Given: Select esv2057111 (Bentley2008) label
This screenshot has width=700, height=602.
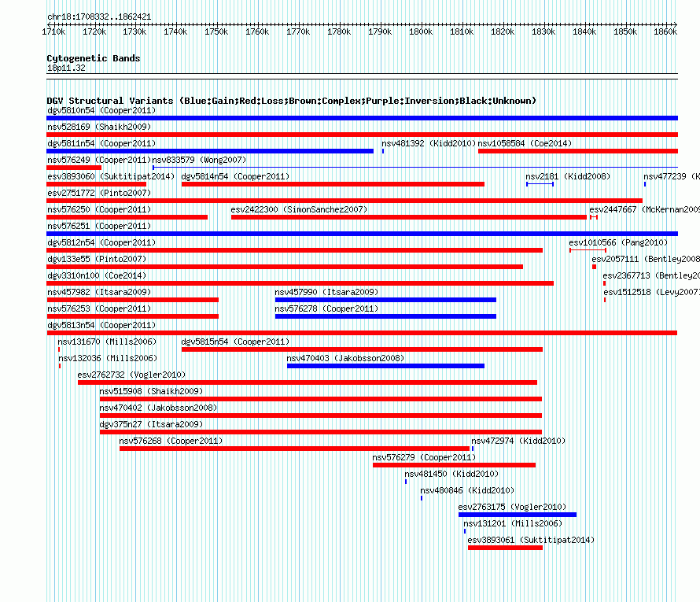Looking at the screenshot, I should pyautogui.click(x=646, y=259).
